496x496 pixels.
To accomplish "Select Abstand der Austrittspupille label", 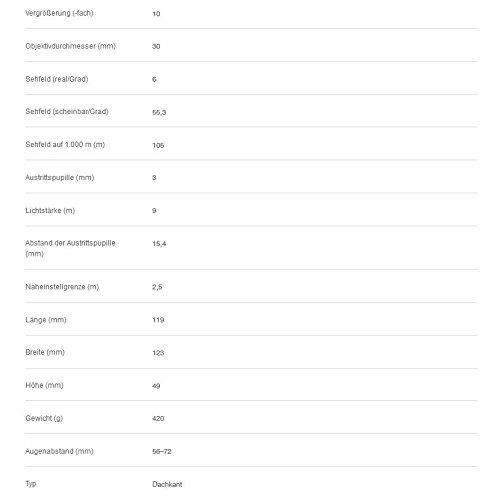I will click(x=70, y=248).
